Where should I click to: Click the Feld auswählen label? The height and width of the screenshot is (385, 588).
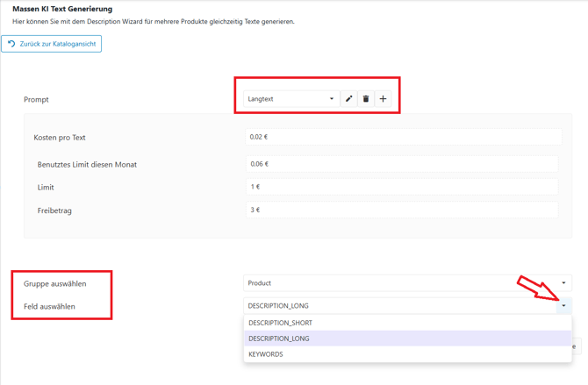[49, 307]
